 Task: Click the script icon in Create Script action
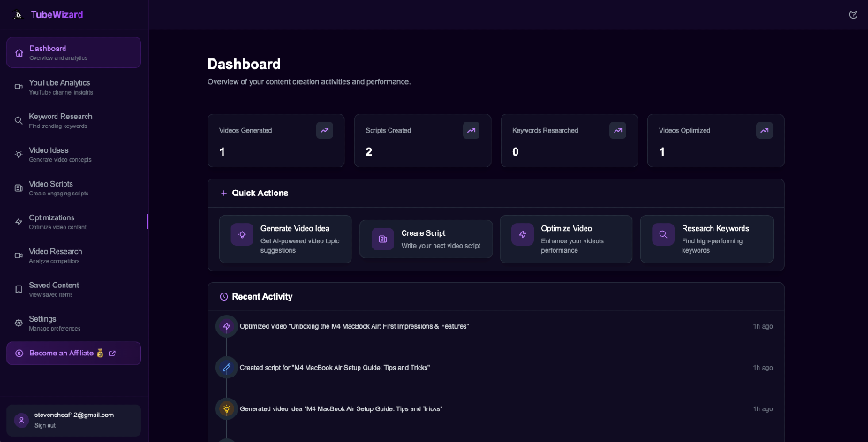(382, 240)
